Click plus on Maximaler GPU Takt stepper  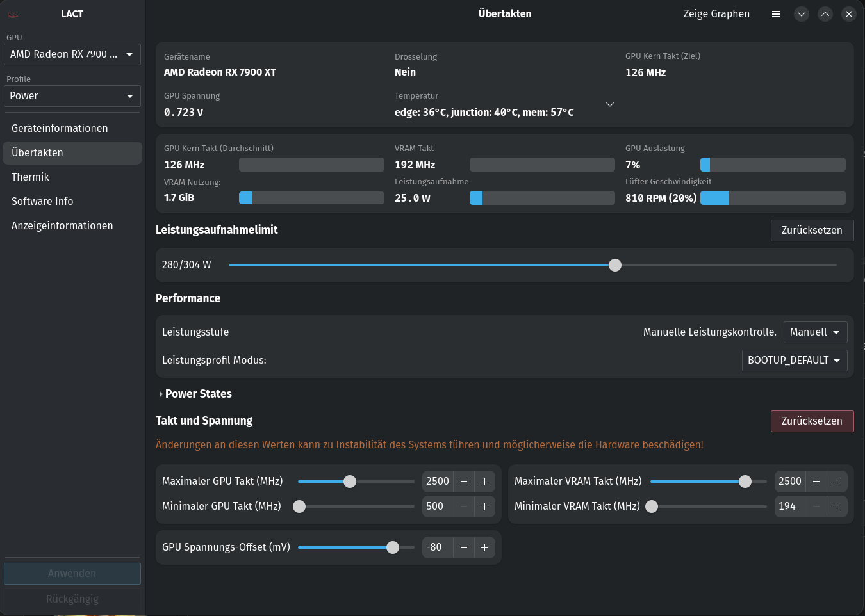coord(484,482)
